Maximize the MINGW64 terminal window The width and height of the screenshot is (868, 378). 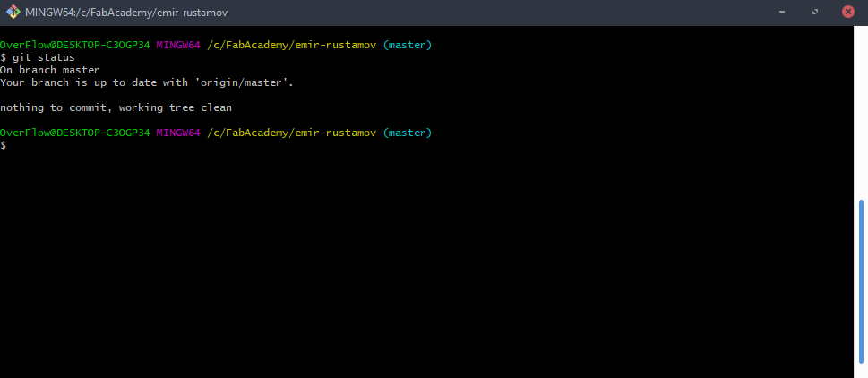[815, 13]
